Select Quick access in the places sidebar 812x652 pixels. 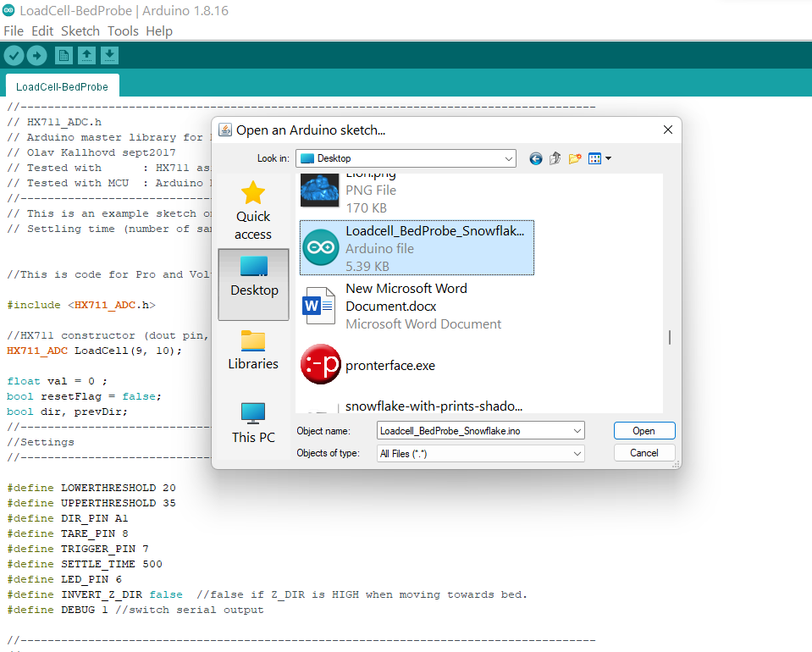click(253, 210)
